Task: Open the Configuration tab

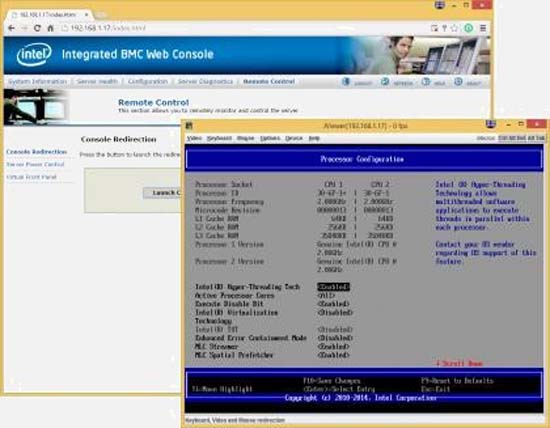Action: [148, 81]
